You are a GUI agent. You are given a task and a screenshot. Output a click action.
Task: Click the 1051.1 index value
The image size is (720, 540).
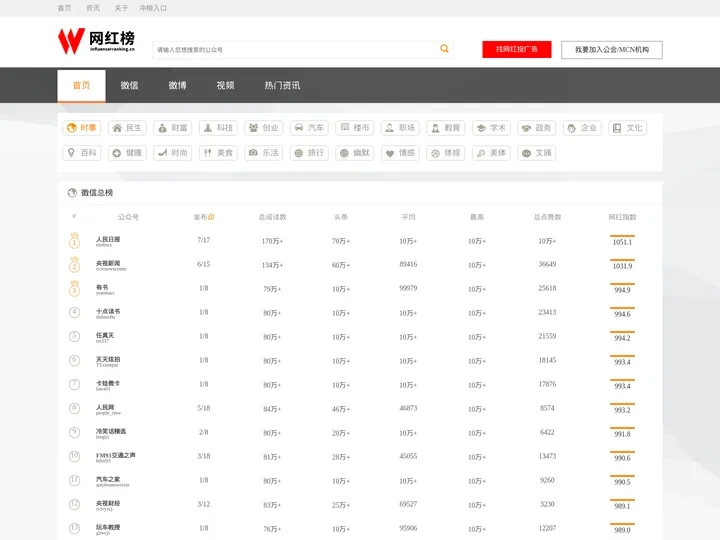622,242
